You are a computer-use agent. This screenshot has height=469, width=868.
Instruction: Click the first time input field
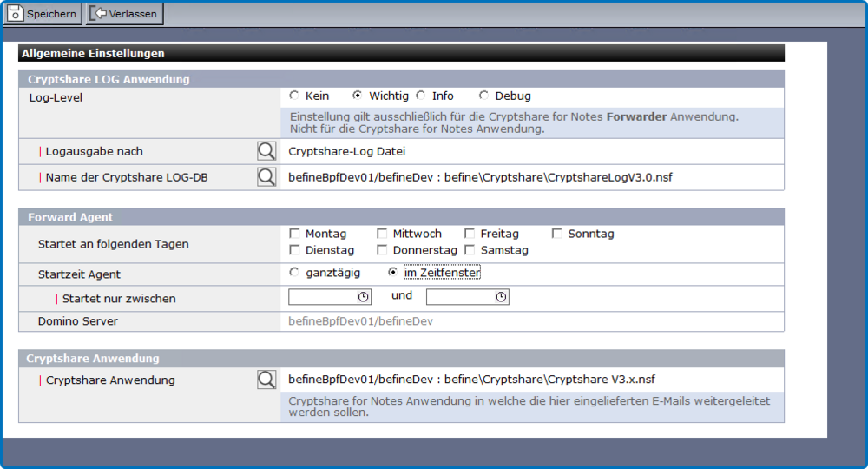(x=322, y=297)
